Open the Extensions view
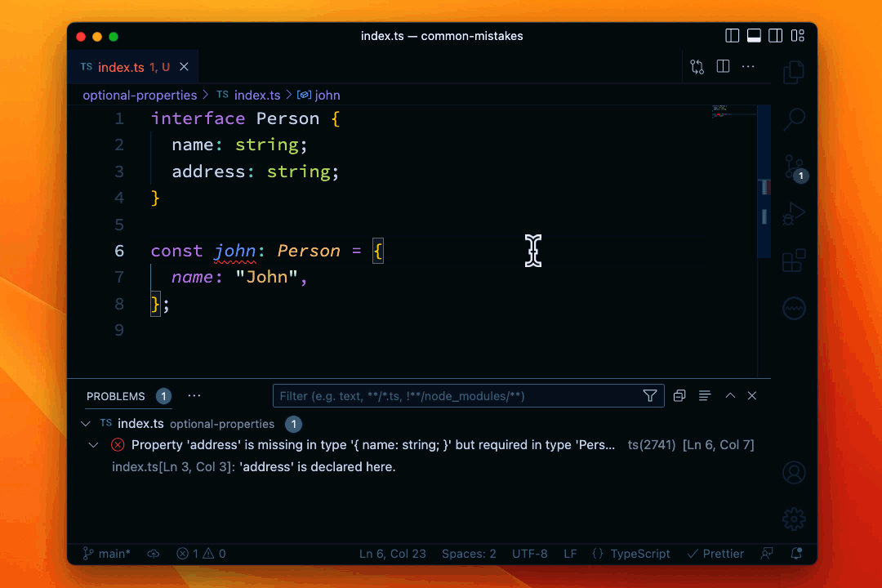Image resolution: width=882 pixels, height=588 pixels. (793, 260)
